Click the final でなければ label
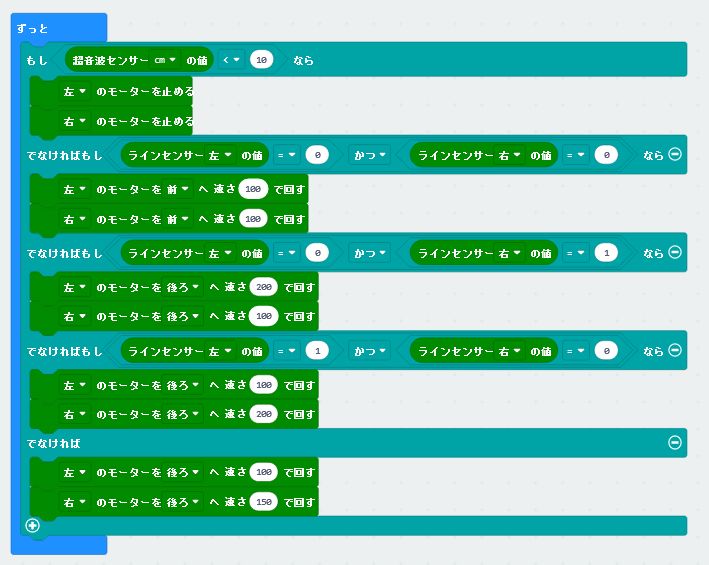This screenshot has width=709, height=565. 53,443
